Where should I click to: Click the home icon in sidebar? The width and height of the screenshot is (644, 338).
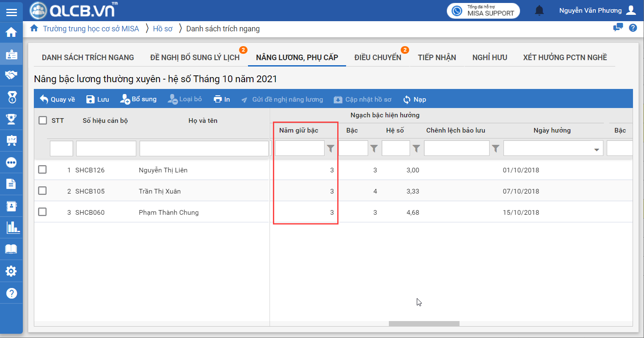tap(11, 32)
